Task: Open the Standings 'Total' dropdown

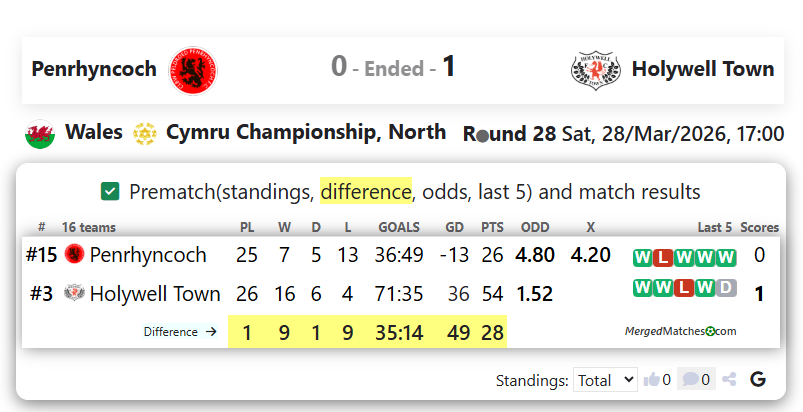Action: (605, 380)
